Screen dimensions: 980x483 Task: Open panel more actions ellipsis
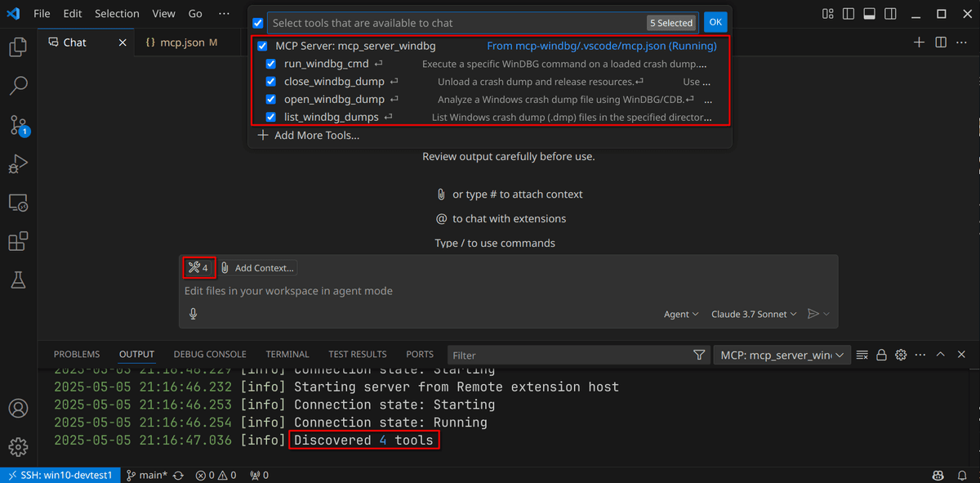[920, 355]
